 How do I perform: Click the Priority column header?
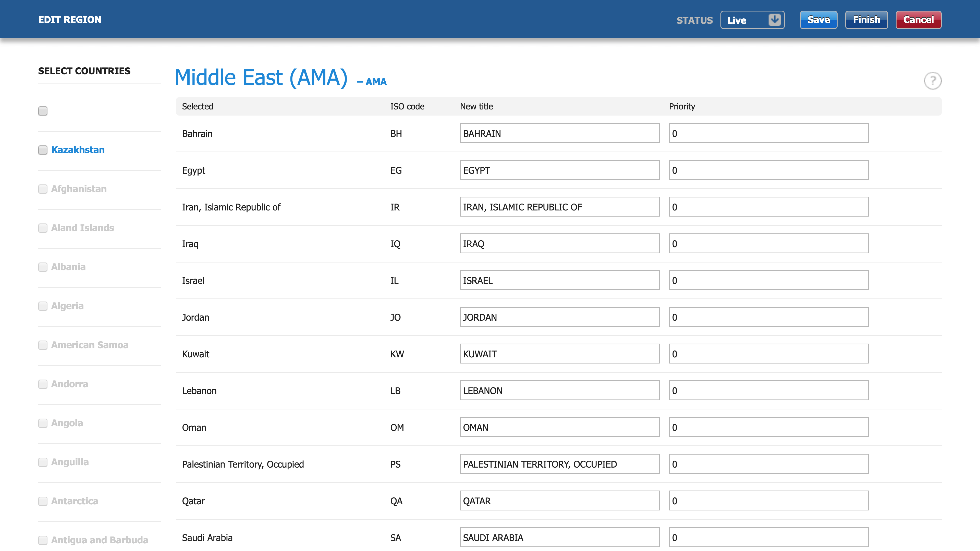(682, 106)
